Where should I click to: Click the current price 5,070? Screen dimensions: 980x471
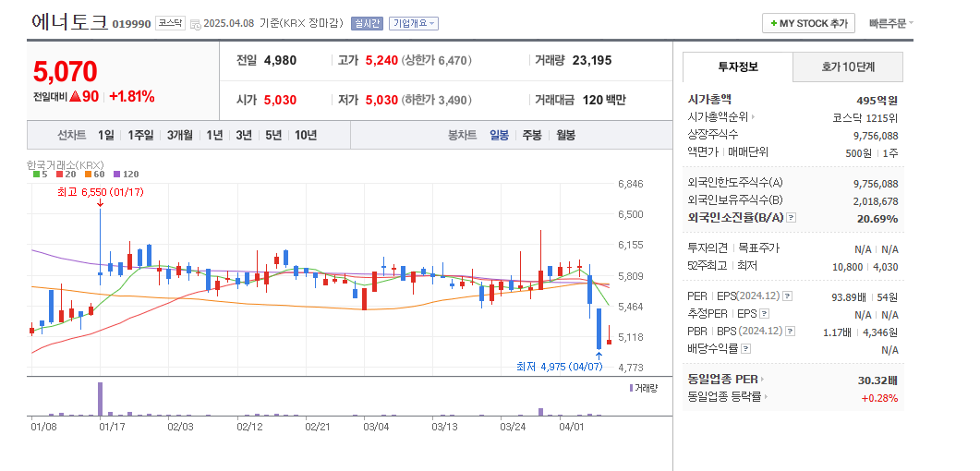point(66,72)
